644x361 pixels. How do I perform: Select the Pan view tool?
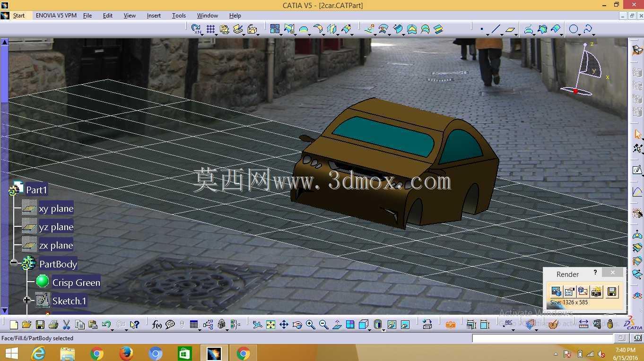(284, 325)
